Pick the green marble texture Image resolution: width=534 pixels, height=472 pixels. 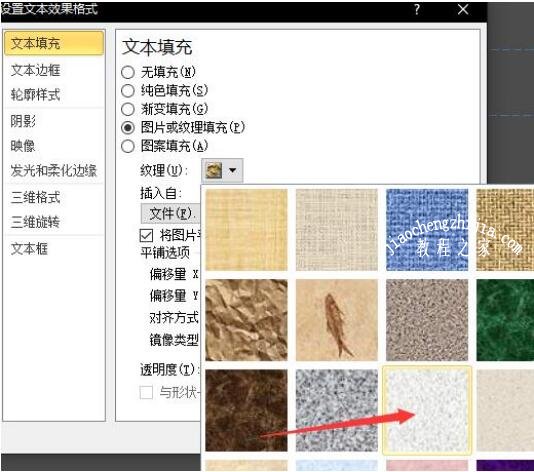(x=505, y=320)
